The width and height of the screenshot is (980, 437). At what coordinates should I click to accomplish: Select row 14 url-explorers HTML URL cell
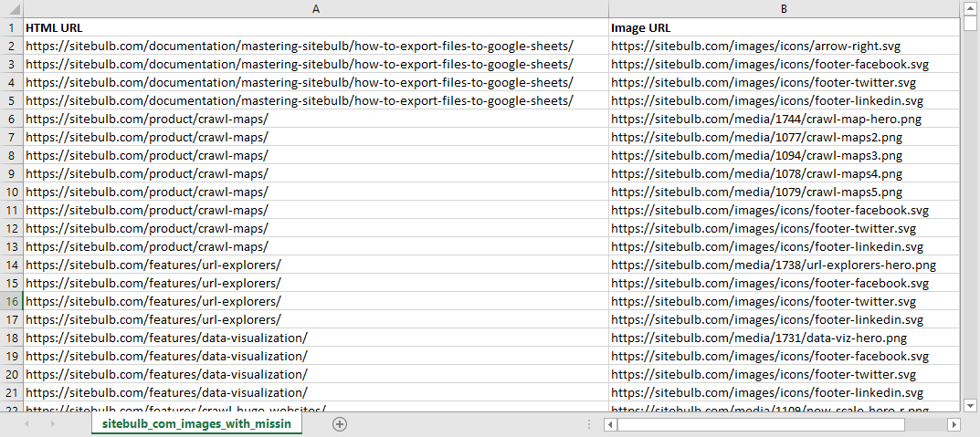click(x=316, y=265)
